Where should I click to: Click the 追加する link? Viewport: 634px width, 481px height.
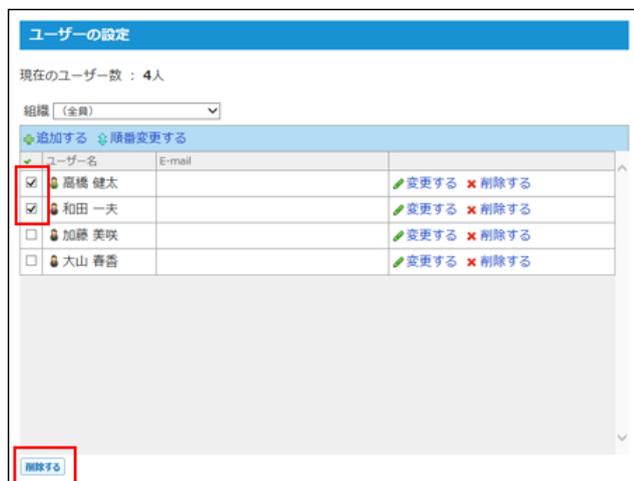click(x=61, y=138)
